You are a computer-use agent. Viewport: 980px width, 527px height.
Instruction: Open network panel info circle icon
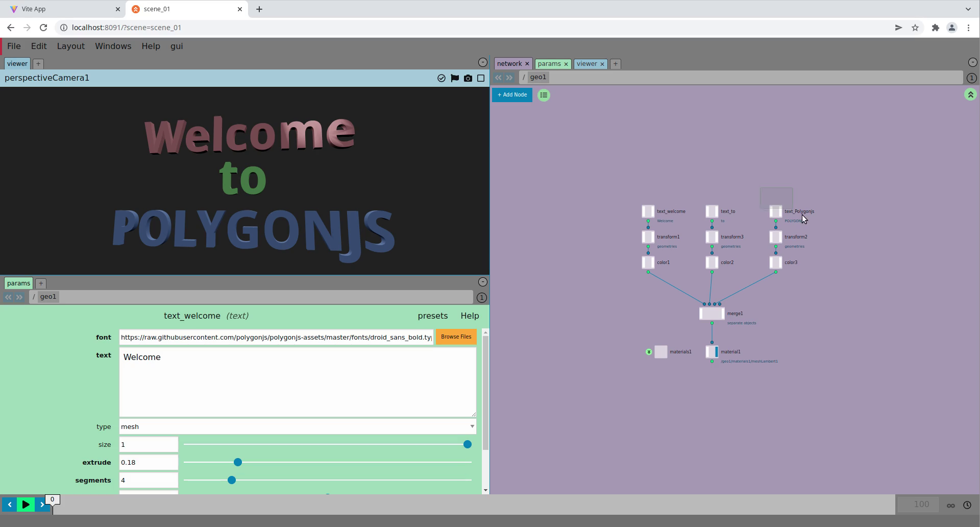[x=971, y=78]
